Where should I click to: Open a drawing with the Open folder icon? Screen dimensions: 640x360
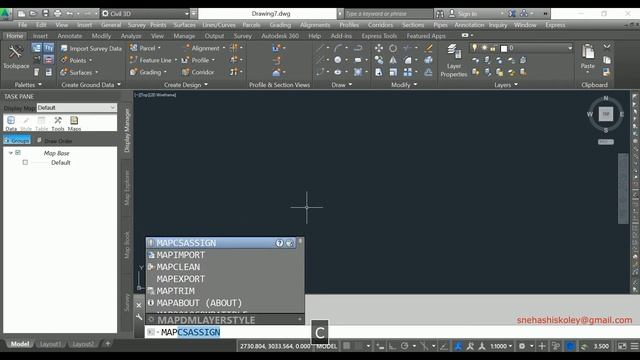(x=33, y=13)
